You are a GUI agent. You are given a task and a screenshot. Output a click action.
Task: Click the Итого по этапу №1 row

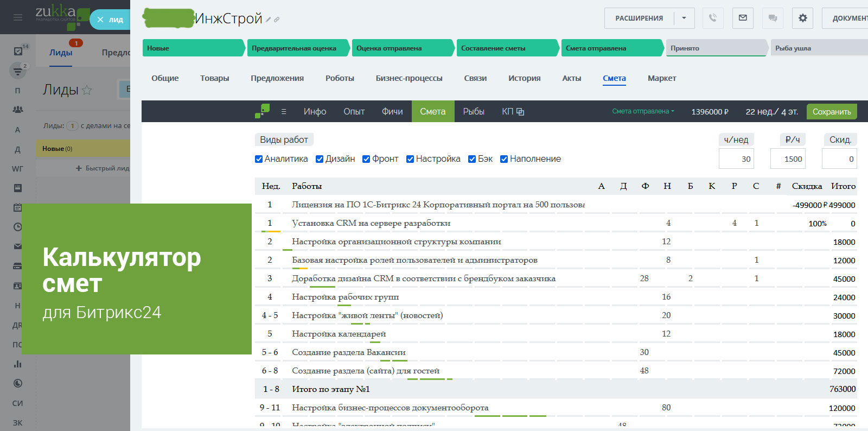tap(556, 389)
